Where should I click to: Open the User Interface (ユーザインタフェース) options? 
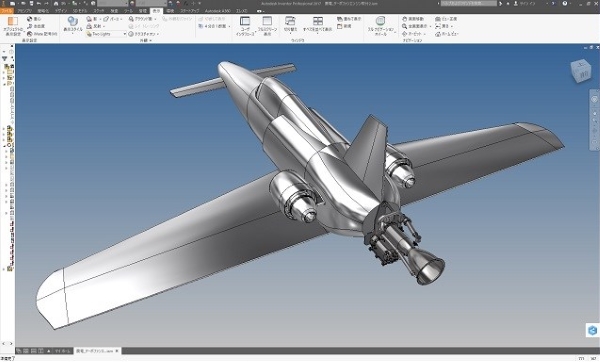[245, 26]
